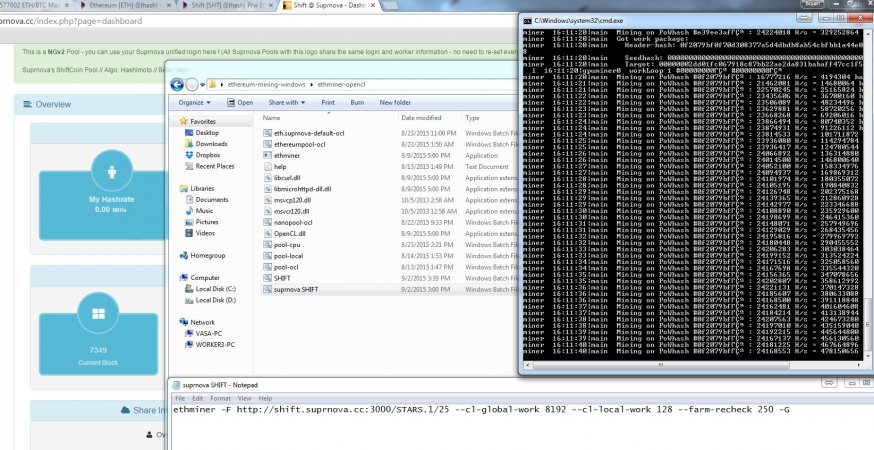Screen dimensions: 874x450
Task: Open the Share with dropdown
Action: (287, 103)
